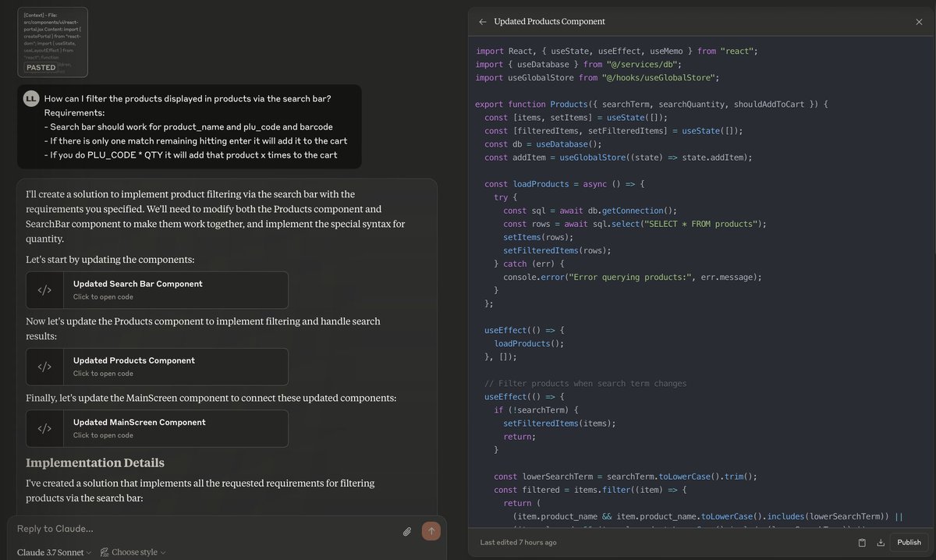
Task: Click the 'Let's start by updating the components' text
Action: click(110, 259)
